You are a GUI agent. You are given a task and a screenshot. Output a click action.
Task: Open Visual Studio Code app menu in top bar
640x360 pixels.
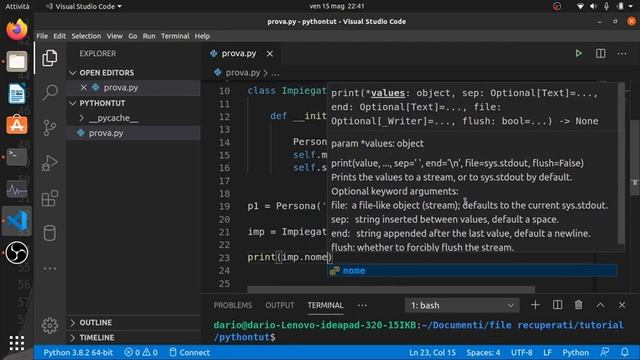coord(84,6)
